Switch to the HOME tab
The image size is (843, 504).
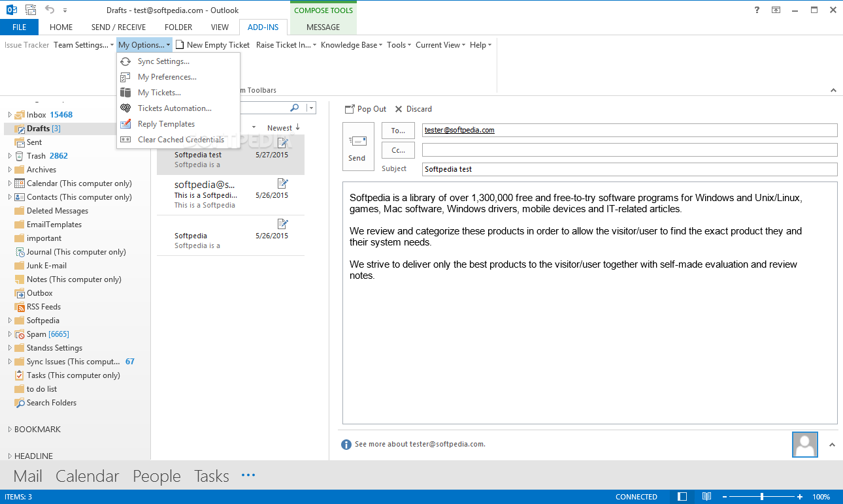[x=61, y=27]
